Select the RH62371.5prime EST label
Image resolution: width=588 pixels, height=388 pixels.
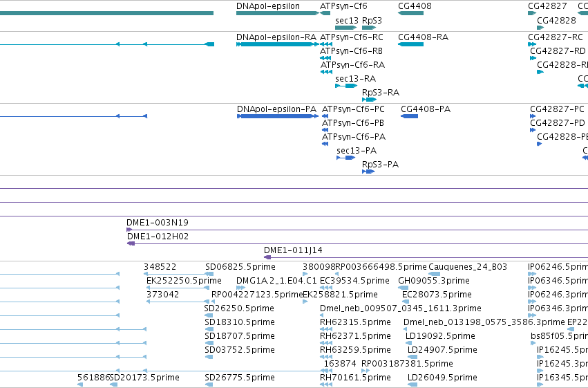pos(356,336)
